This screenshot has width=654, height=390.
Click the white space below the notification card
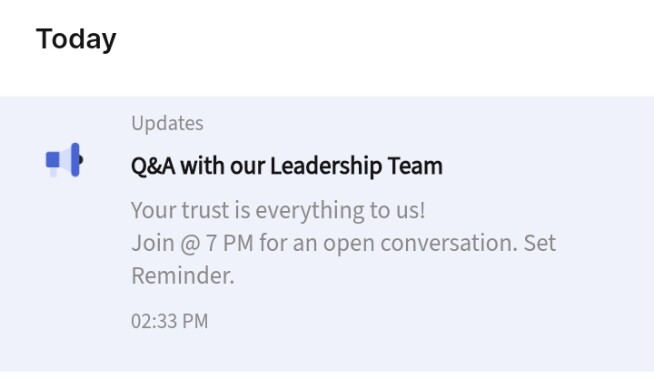(327, 380)
